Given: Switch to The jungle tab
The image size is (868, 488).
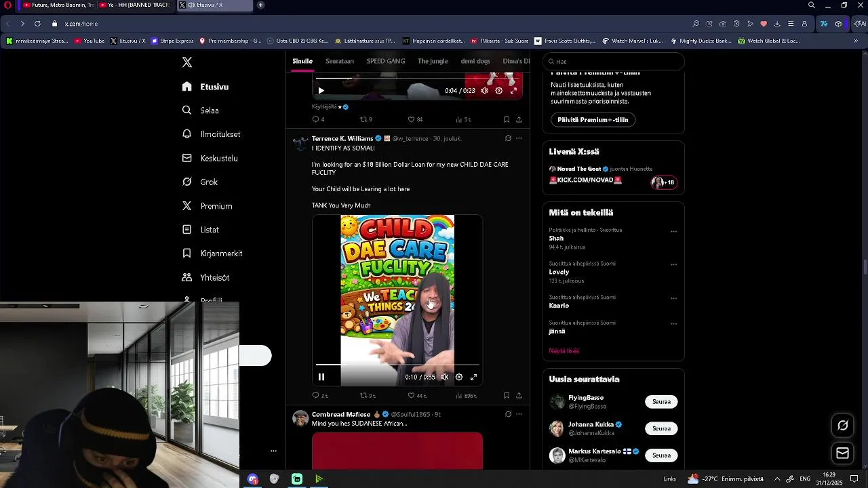Looking at the screenshot, I should pos(433,61).
